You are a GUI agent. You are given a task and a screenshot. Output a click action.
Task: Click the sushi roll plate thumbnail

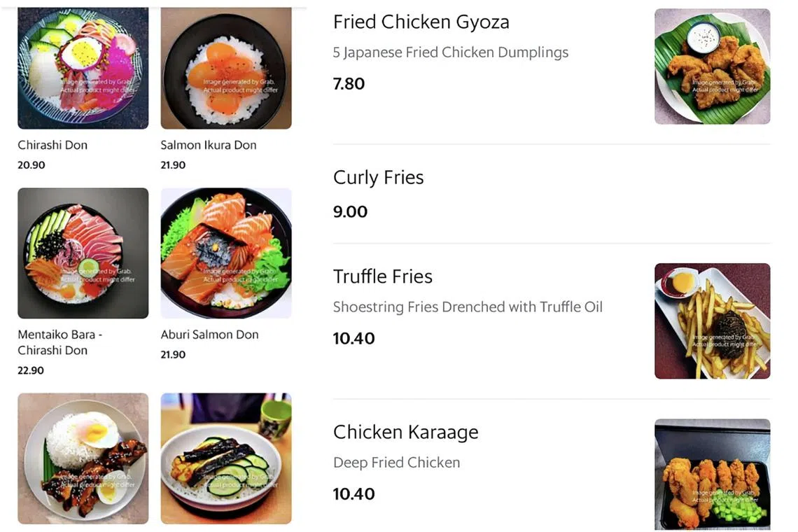coord(225,458)
